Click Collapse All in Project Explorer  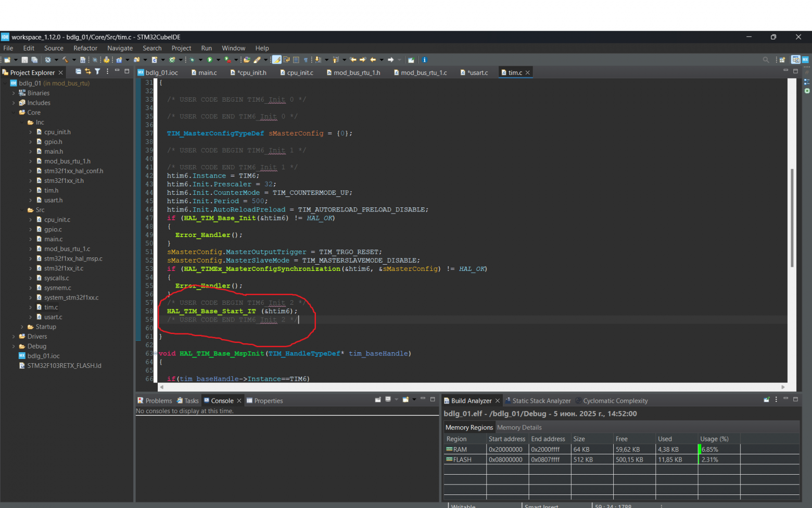(x=78, y=72)
